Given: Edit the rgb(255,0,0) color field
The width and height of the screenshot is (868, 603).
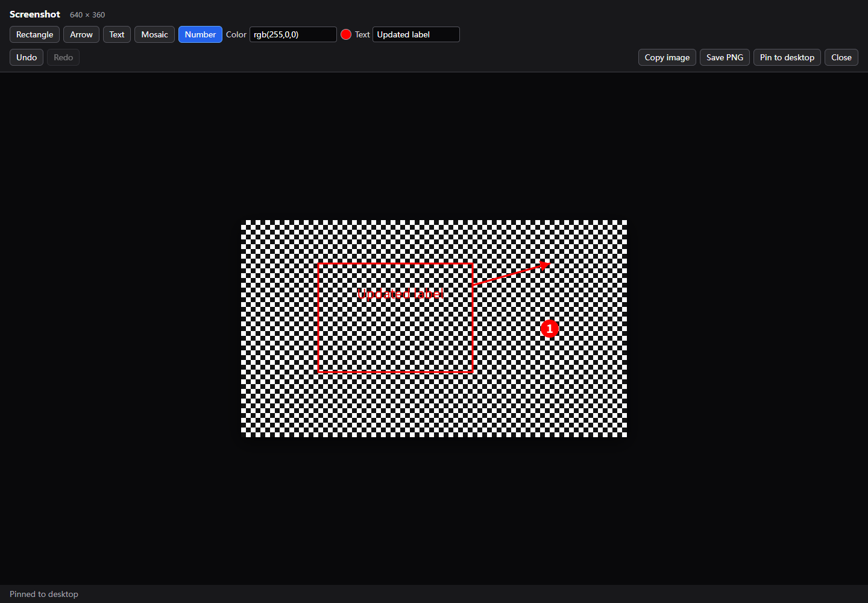Looking at the screenshot, I should click(x=293, y=34).
